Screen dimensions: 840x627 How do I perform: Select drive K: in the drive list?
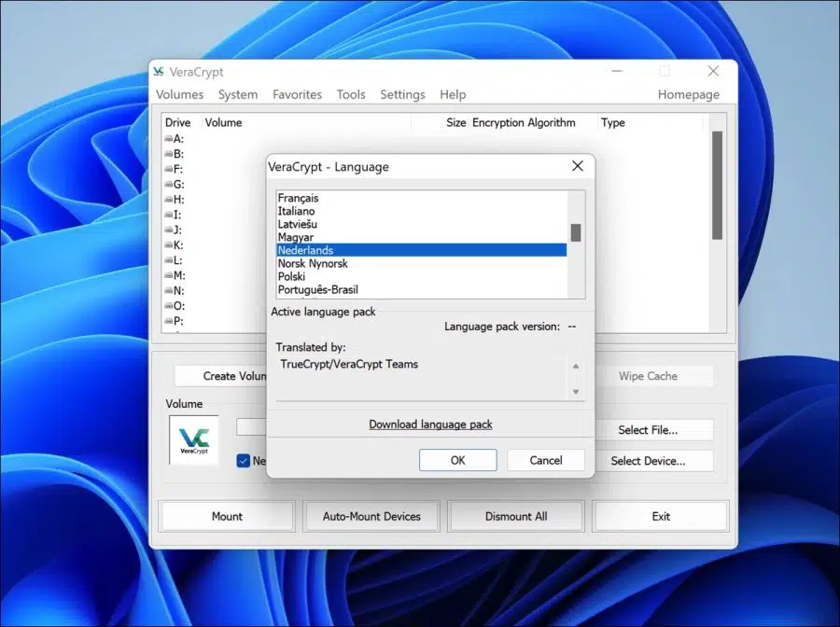coord(175,245)
